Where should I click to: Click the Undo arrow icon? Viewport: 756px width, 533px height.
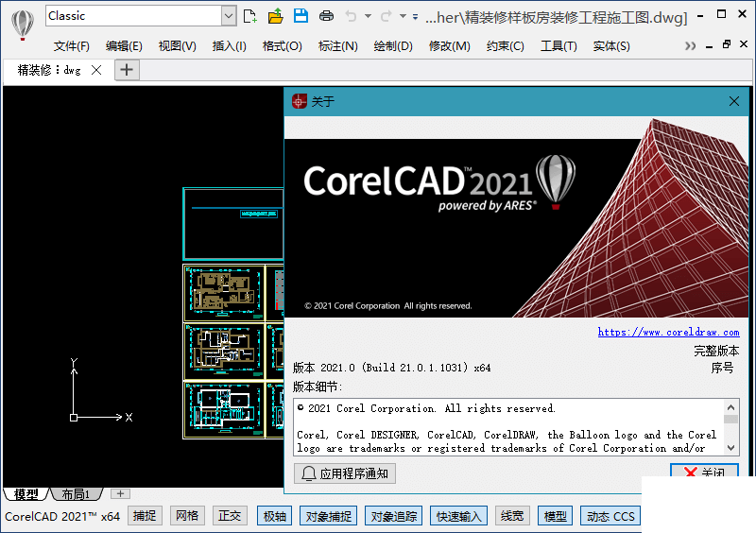[352, 16]
